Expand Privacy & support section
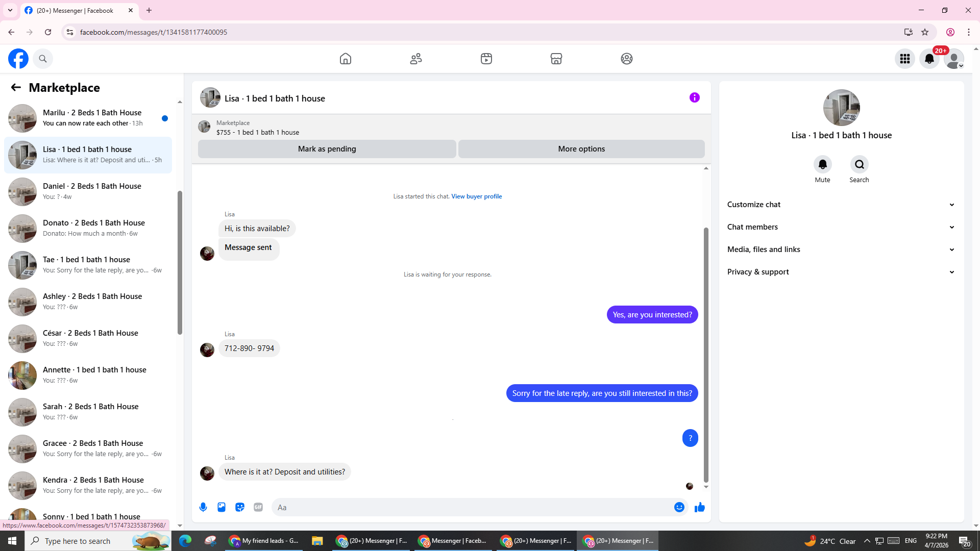 click(x=841, y=272)
